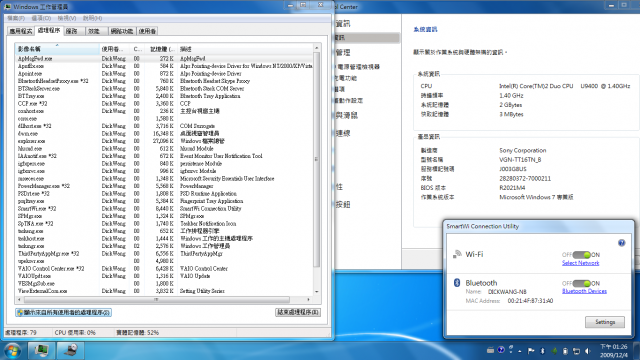Select the PowerManager.exe *32 process row
640x360 pixels.
coord(164,186)
